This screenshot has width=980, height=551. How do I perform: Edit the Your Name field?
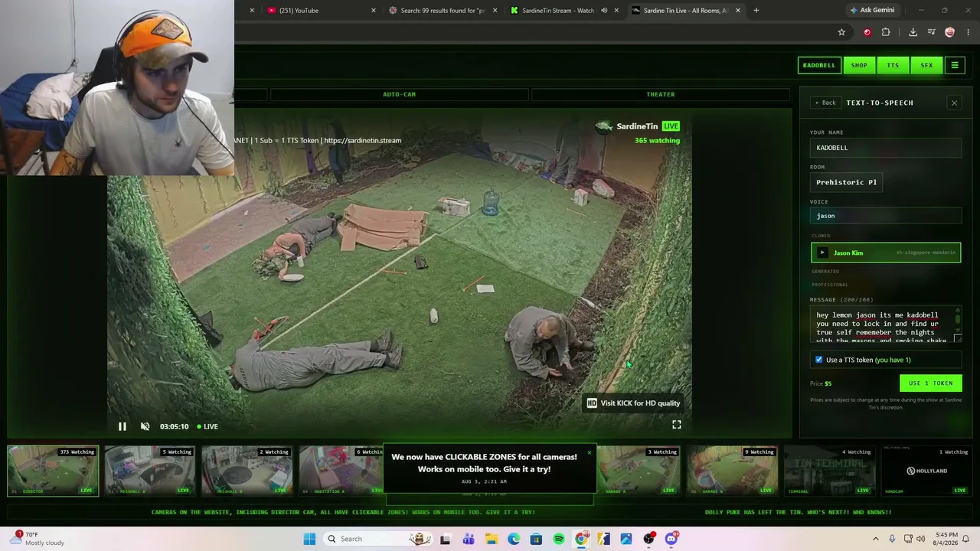886,148
